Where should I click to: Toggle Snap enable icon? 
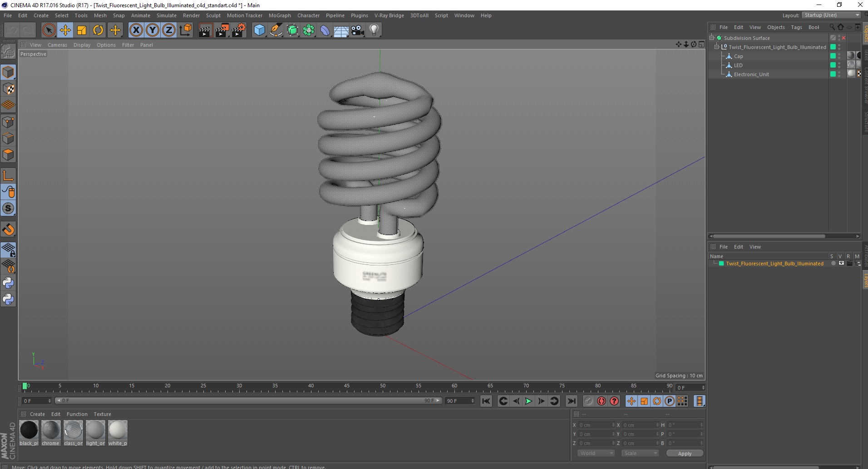tap(8, 230)
